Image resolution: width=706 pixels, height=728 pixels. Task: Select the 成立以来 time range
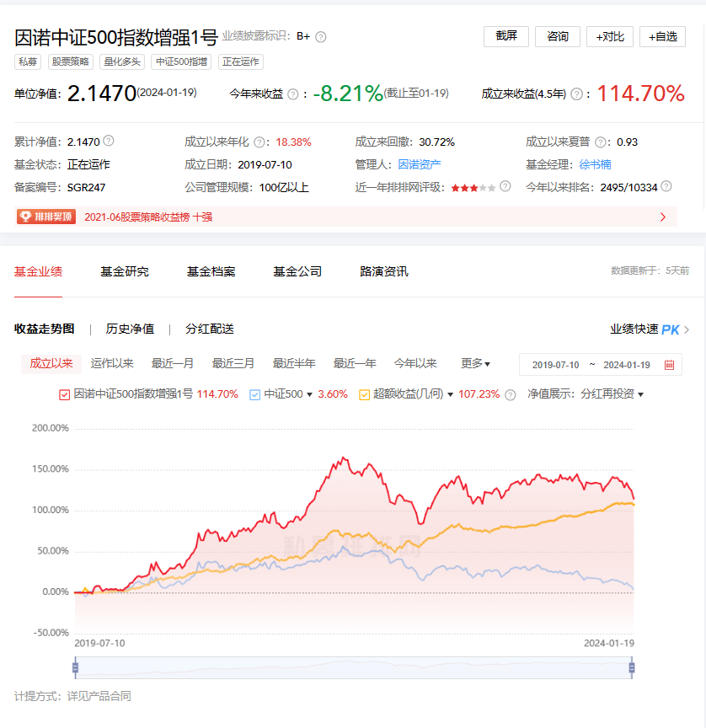point(51,363)
